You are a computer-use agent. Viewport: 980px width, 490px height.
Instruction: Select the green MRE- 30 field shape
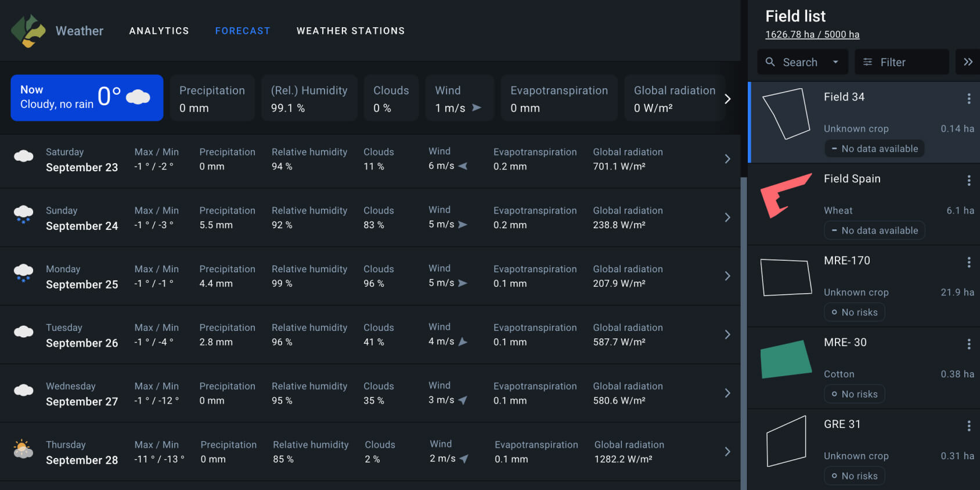[x=786, y=359]
